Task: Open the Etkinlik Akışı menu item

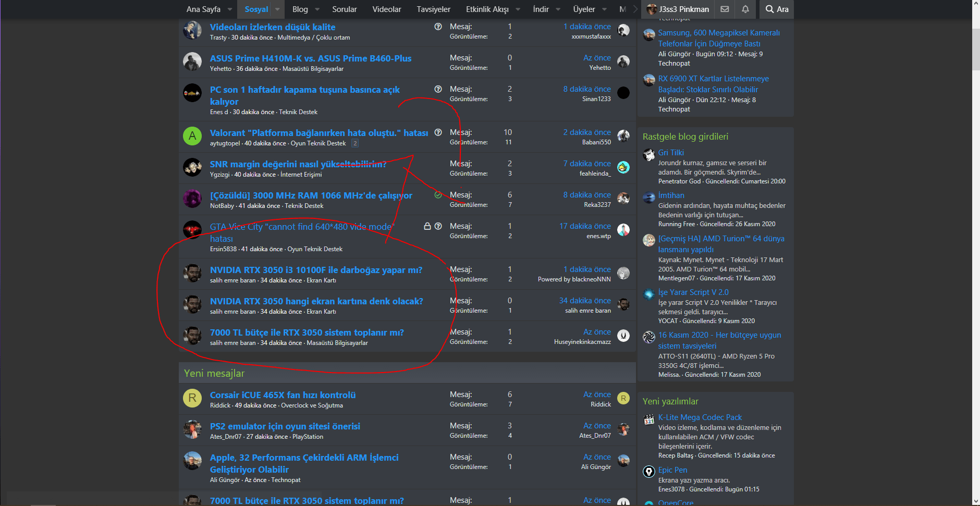Action: click(487, 9)
